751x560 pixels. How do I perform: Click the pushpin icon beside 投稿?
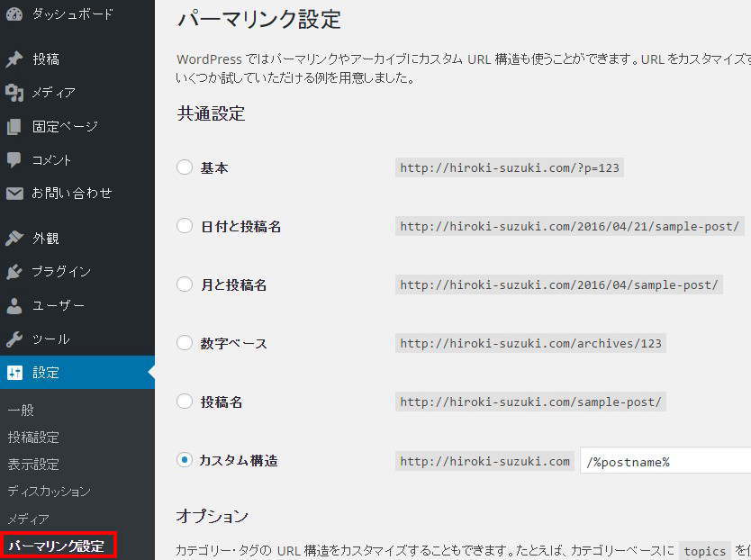pyautogui.click(x=14, y=59)
